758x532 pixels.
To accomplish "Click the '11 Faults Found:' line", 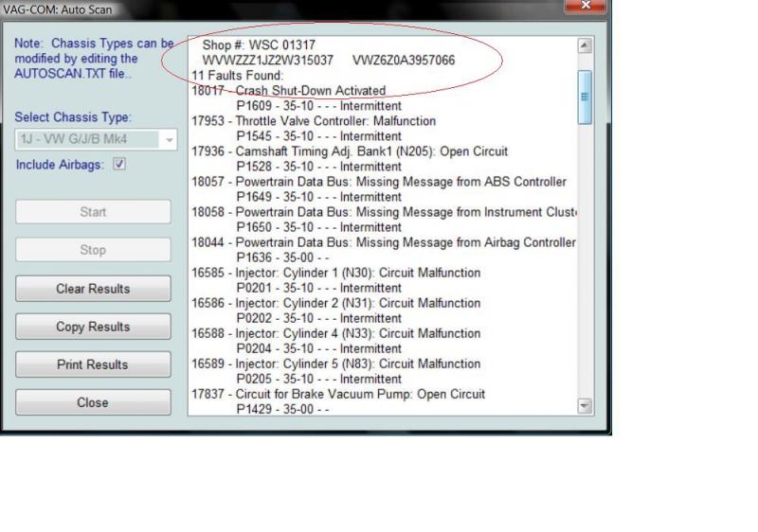I will (x=238, y=76).
